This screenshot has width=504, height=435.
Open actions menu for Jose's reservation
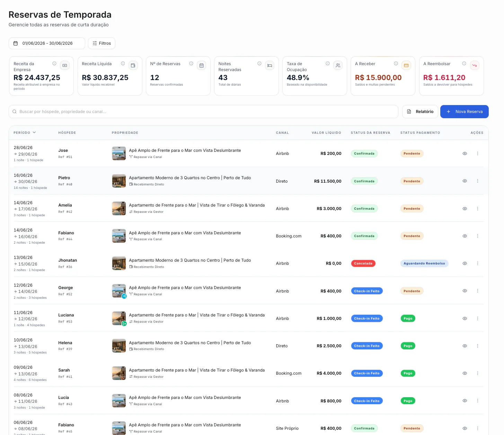478,154
